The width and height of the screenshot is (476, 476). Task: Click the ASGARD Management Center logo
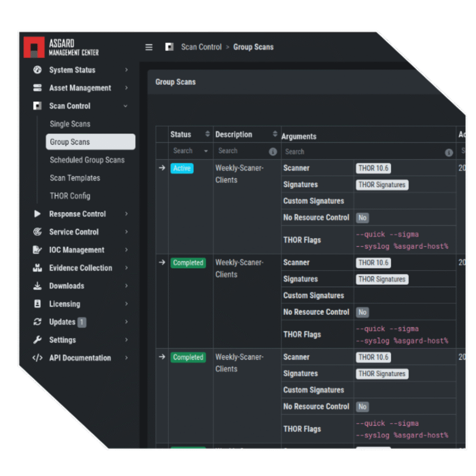62,47
